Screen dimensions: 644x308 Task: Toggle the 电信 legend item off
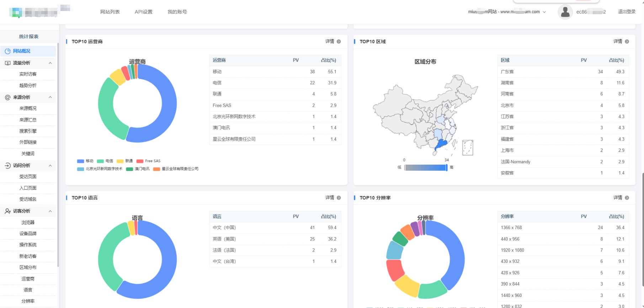[x=105, y=161]
